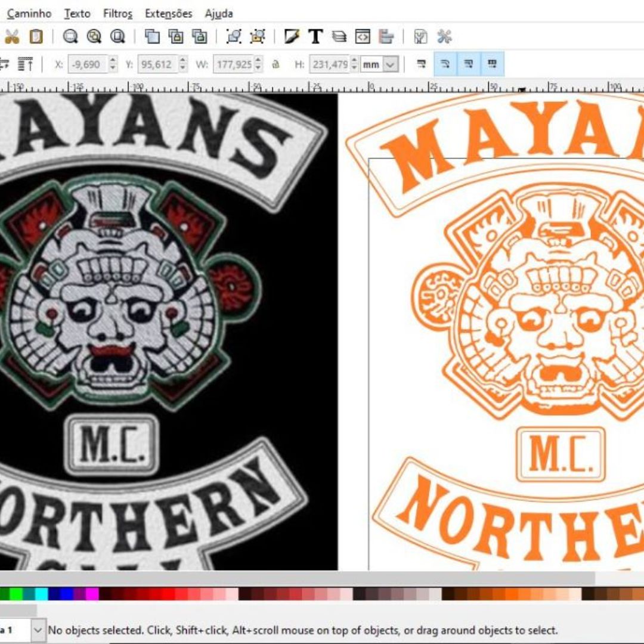Select the orange traced Mayans vector
Image resolution: width=644 pixels, height=644 pixels.
[494, 332]
